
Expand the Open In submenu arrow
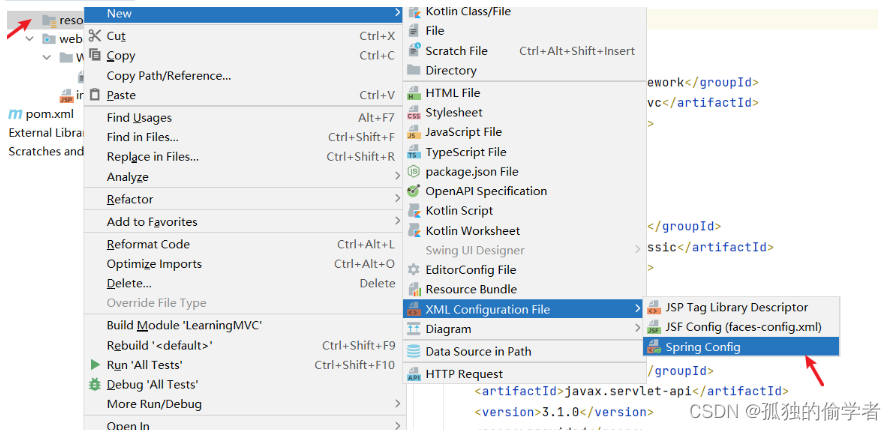pos(397,425)
